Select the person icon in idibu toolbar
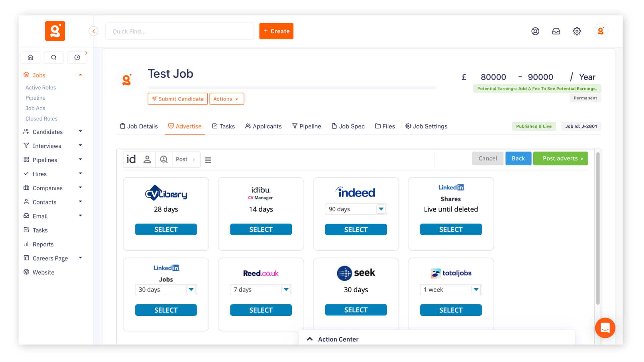Viewport: 644px width, 362px height. (x=147, y=159)
